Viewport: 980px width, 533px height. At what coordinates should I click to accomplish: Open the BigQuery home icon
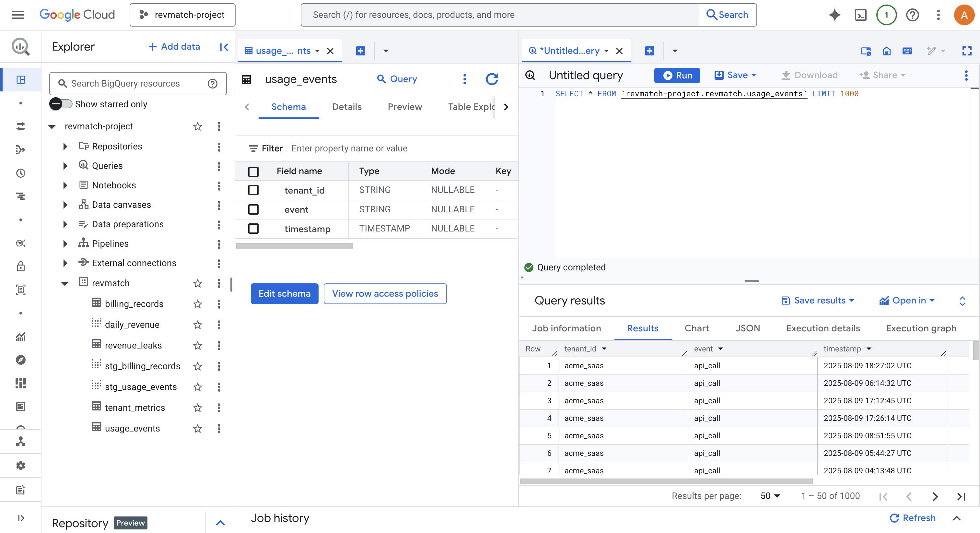point(886,51)
